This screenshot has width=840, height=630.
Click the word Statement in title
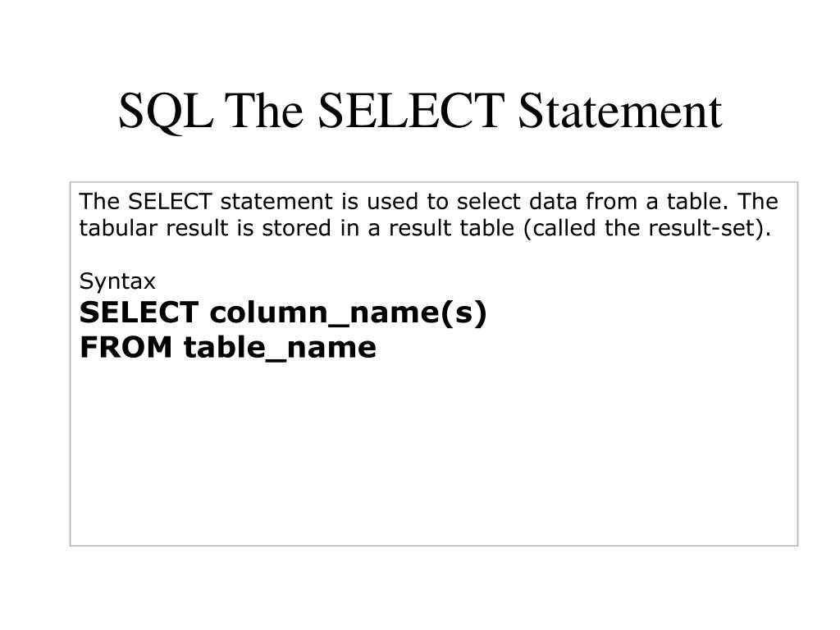coord(620,111)
